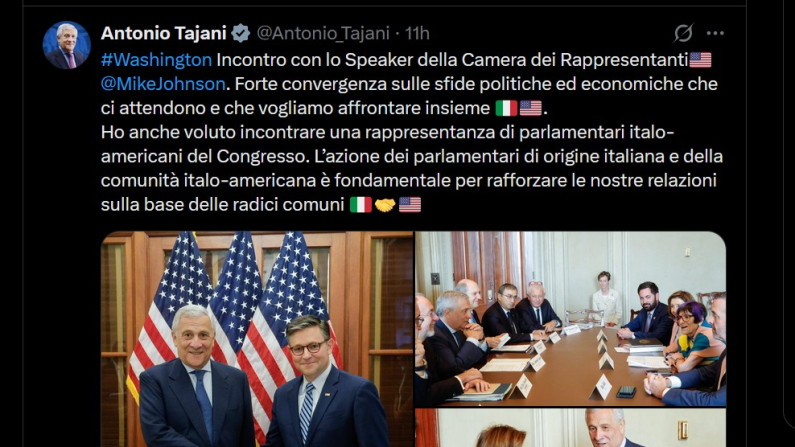Viewport: 795px width, 447px height.
Task: Open the more options ellipsis menu
Action: 715,33
